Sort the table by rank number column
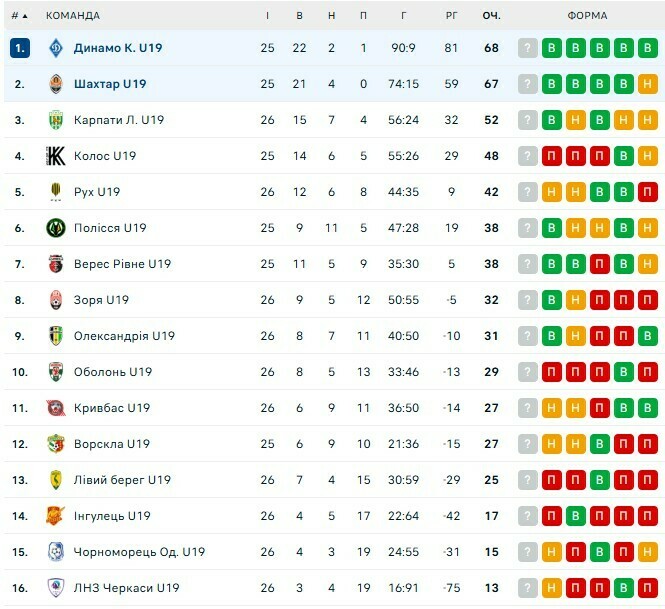The height and width of the screenshot is (609, 665). tap(20, 16)
